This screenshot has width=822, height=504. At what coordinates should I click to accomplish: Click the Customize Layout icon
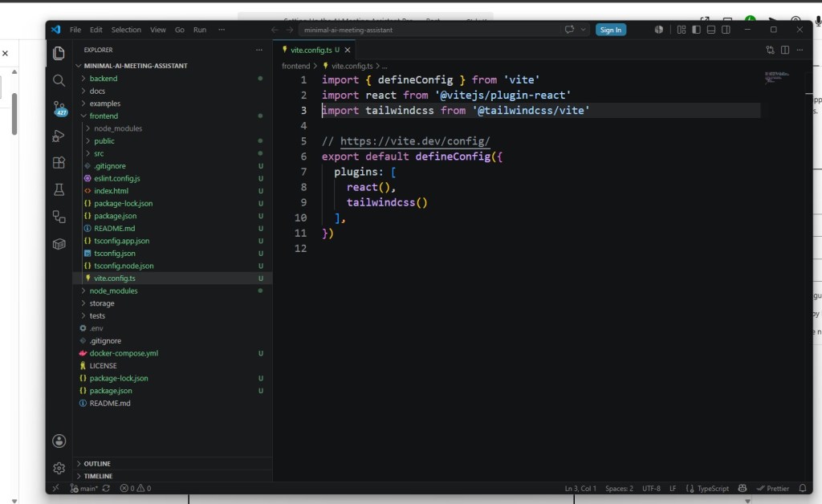681,30
